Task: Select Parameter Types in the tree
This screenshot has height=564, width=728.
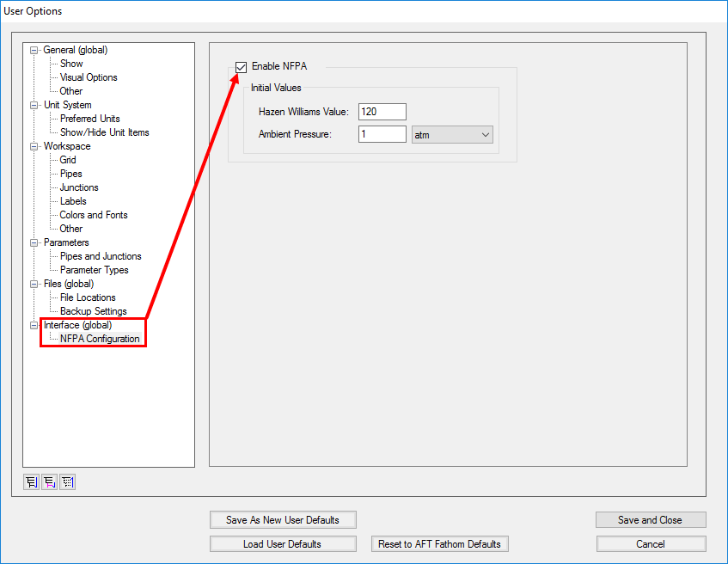Action: coord(94,270)
